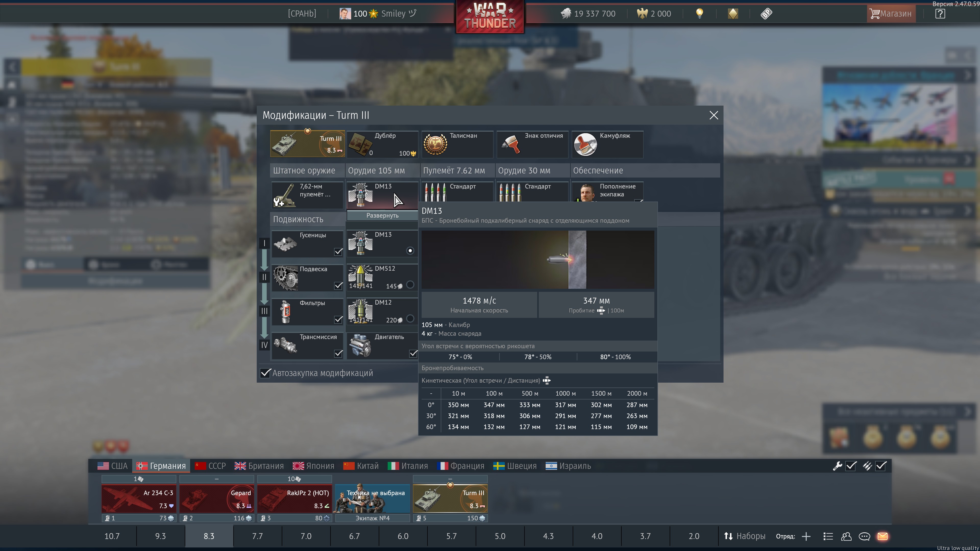Open the contacts friends icon

click(846, 536)
